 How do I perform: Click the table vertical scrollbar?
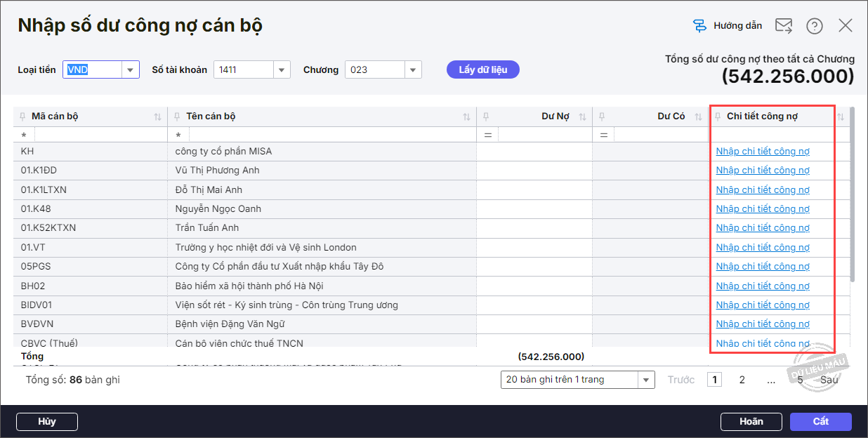(853, 194)
